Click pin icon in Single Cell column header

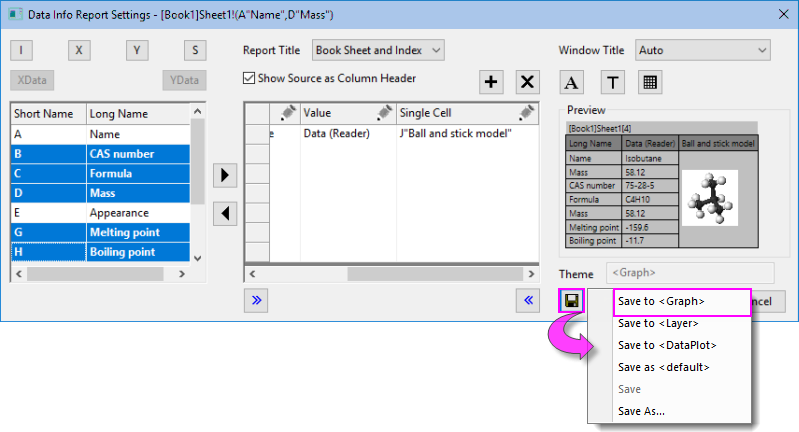[526, 112]
